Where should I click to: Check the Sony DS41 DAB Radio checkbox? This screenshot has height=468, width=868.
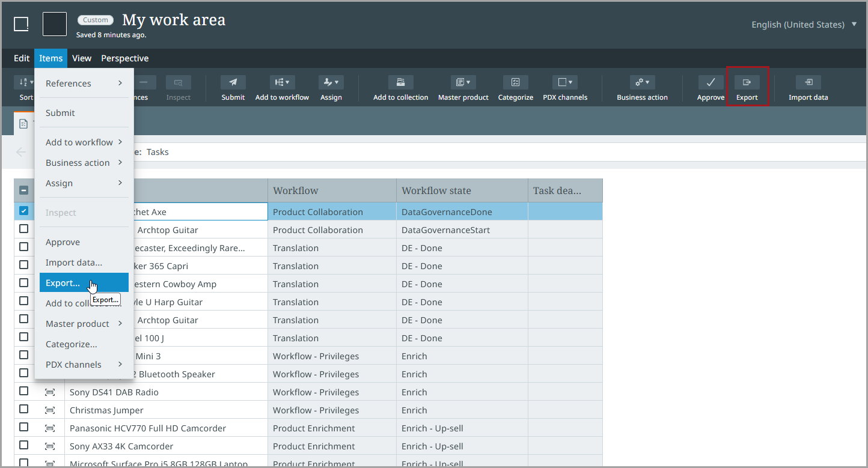[x=23, y=391]
